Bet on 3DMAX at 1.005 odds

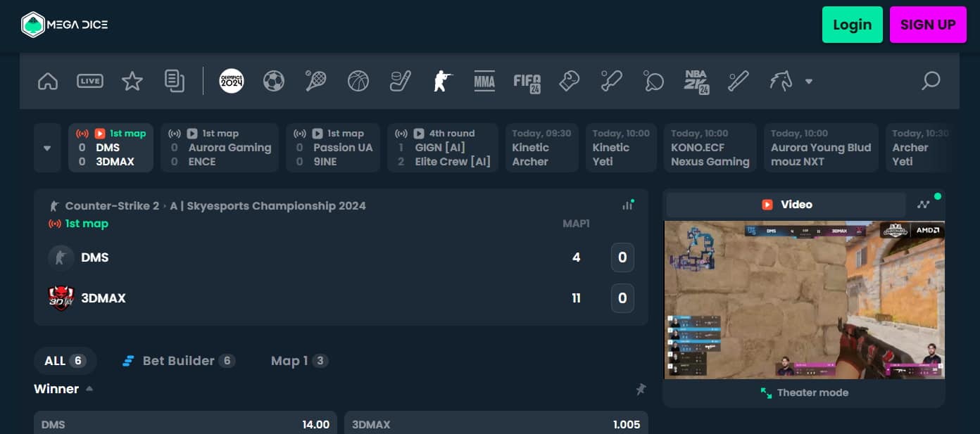496,423
